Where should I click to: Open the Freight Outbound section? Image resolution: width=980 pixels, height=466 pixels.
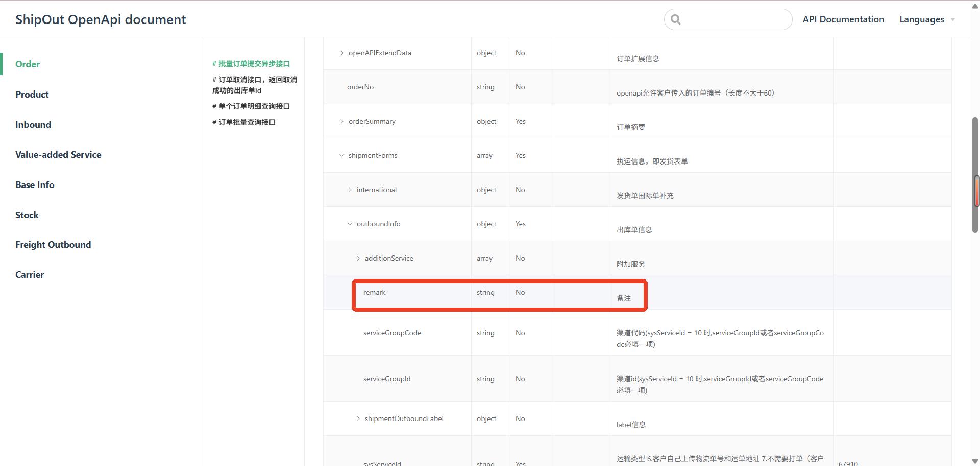pos(53,245)
